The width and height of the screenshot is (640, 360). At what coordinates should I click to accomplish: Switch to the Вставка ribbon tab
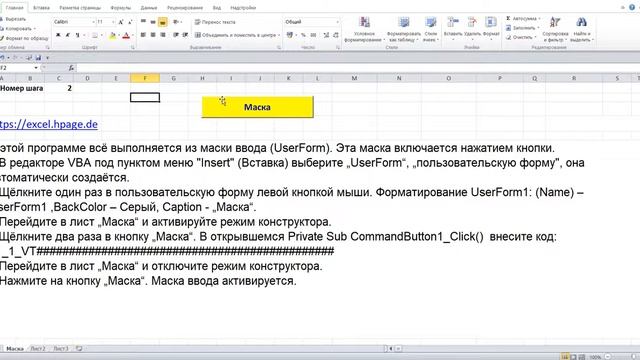(41, 8)
